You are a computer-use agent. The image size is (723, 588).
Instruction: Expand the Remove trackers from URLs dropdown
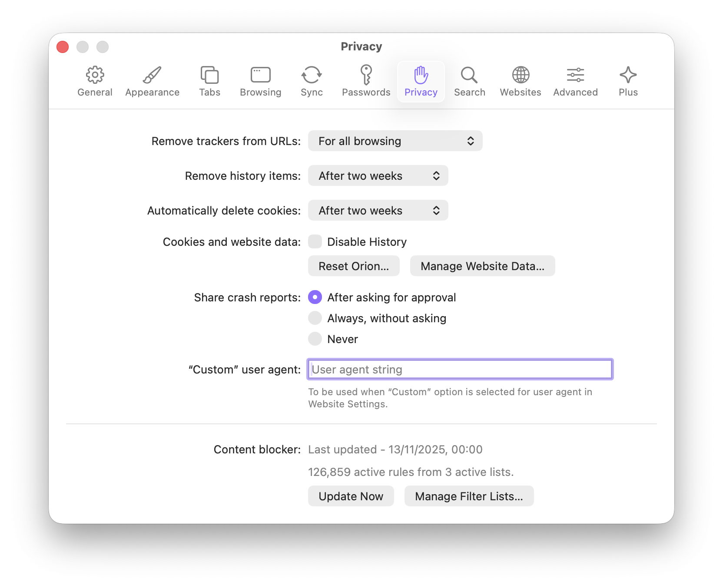point(395,141)
